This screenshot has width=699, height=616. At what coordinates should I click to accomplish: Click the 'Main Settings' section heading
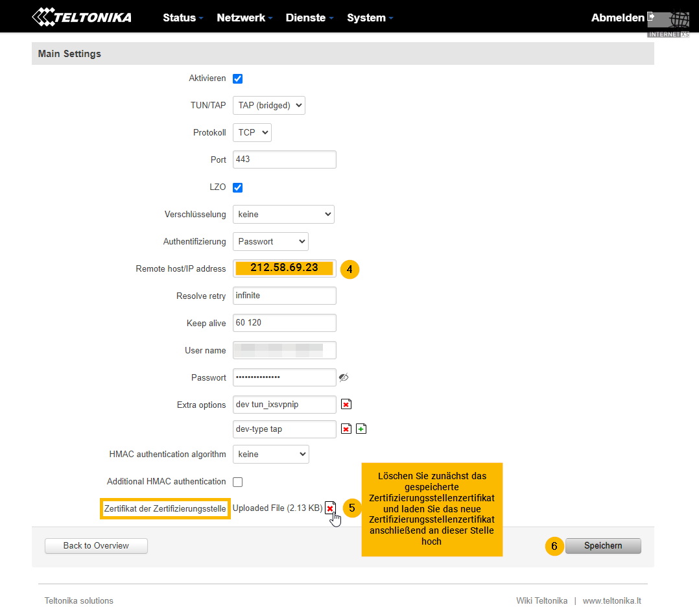click(x=69, y=53)
